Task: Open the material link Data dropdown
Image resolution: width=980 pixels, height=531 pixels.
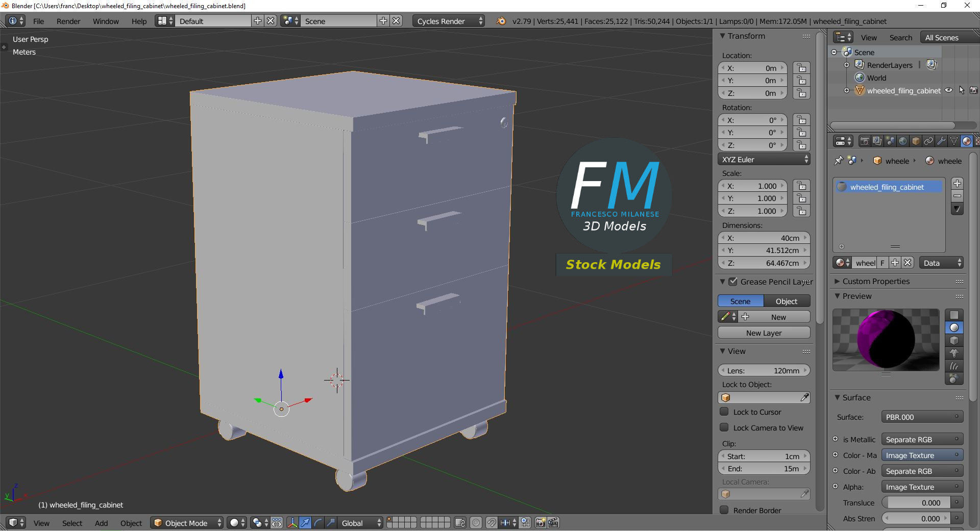Action: point(941,263)
